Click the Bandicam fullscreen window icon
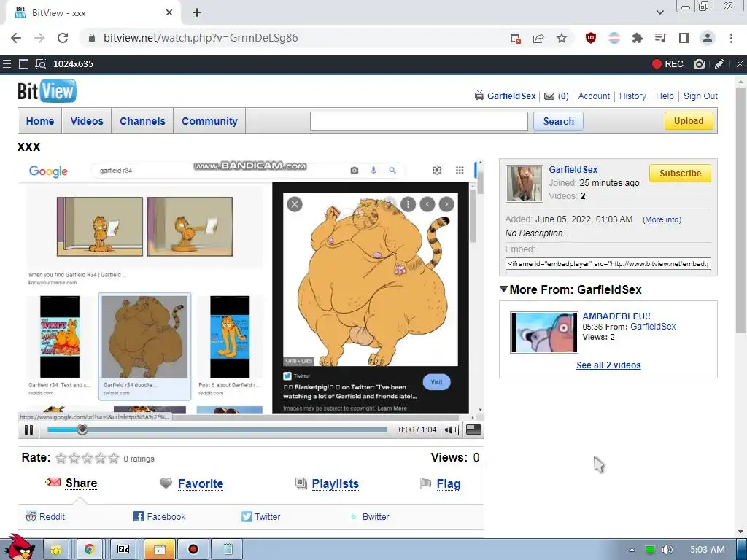Viewport: 747px width, 560px height. click(23, 64)
